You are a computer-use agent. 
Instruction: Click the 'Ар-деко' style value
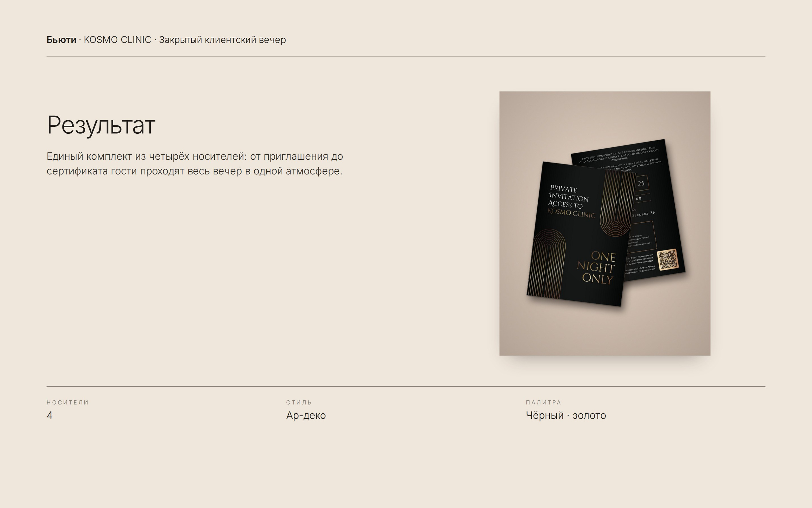tap(306, 415)
